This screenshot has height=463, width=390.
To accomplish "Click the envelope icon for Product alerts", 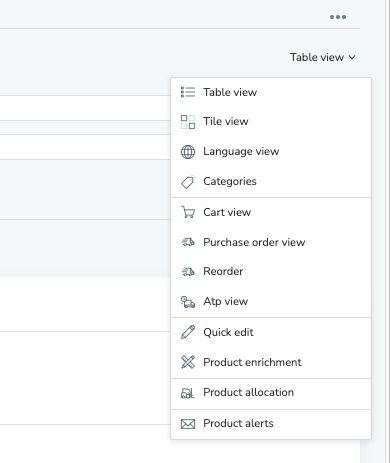I will point(188,424).
